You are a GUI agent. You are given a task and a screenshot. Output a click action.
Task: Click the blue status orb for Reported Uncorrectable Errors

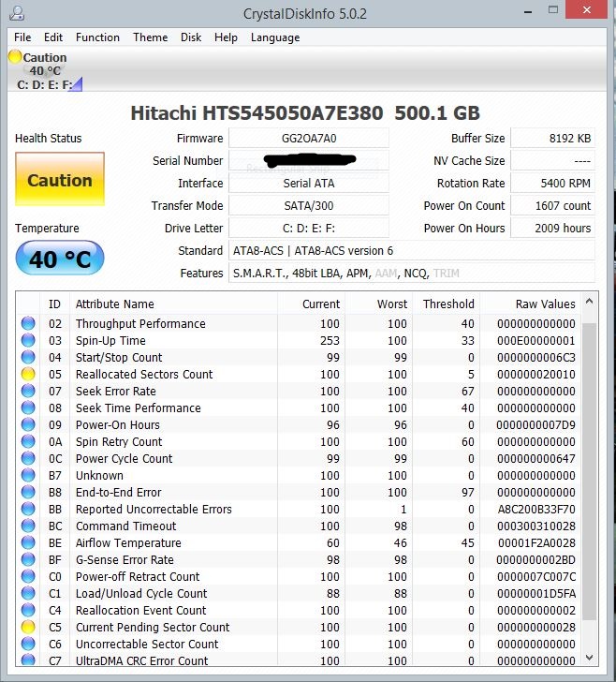coord(28,509)
